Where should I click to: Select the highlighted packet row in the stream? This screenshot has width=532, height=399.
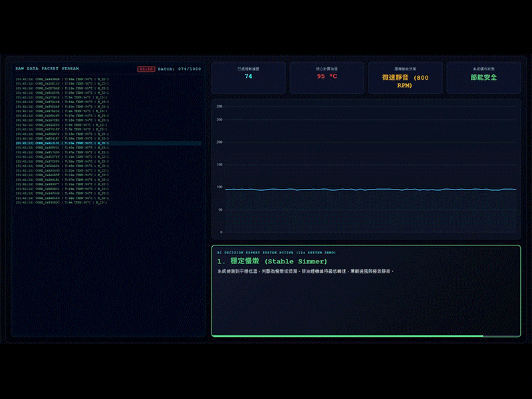tap(108, 143)
